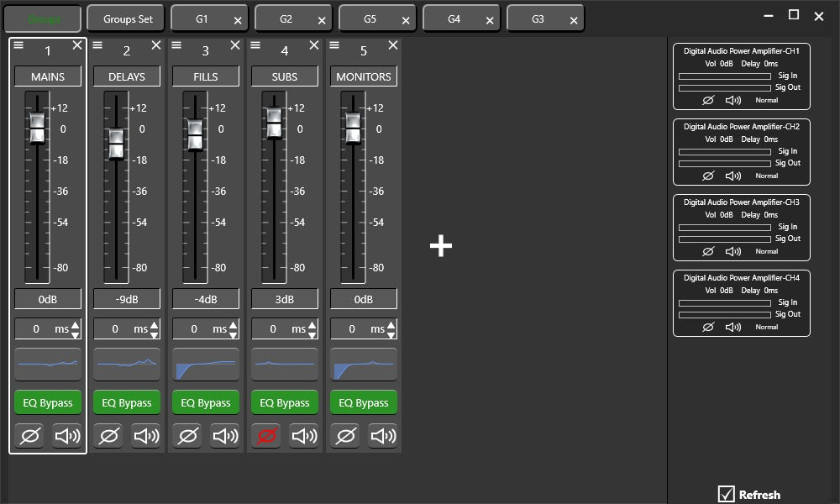
Task: Open the G5 tab
Action: pos(370,18)
